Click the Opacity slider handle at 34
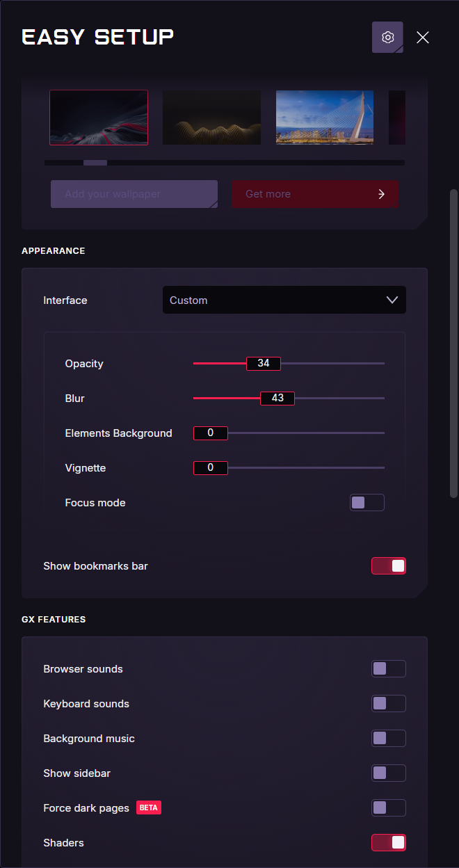This screenshot has width=459, height=868. pyautogui.click(x=264, y=364)
